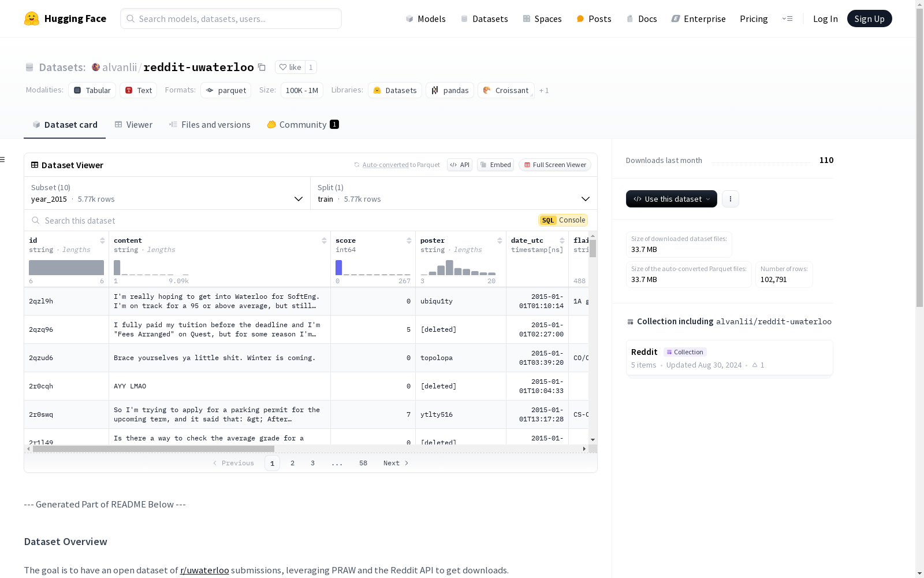924x578 pixels.
Task: Switch to the Dataset card tab
Action: [65, 125]
